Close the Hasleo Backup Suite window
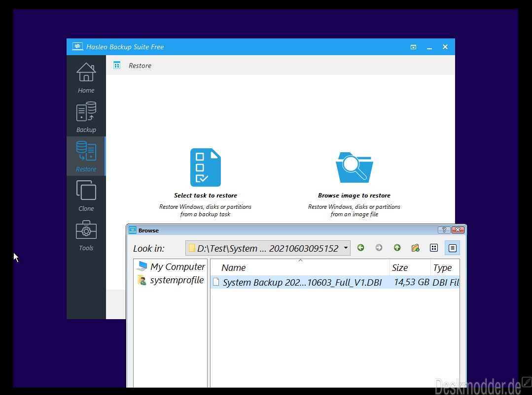532x395 pixels. point(445,47)
